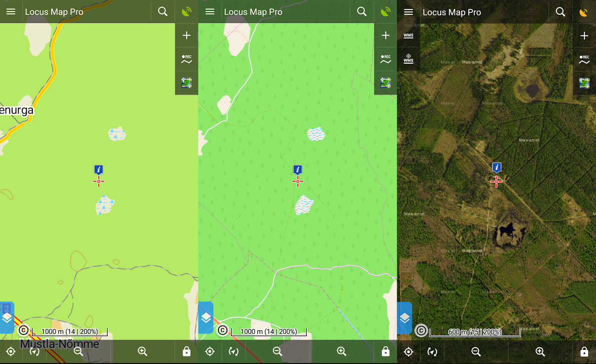Zoom out on the middle dark-green map
The image size is (596, 364).
(x=277, y=351)
